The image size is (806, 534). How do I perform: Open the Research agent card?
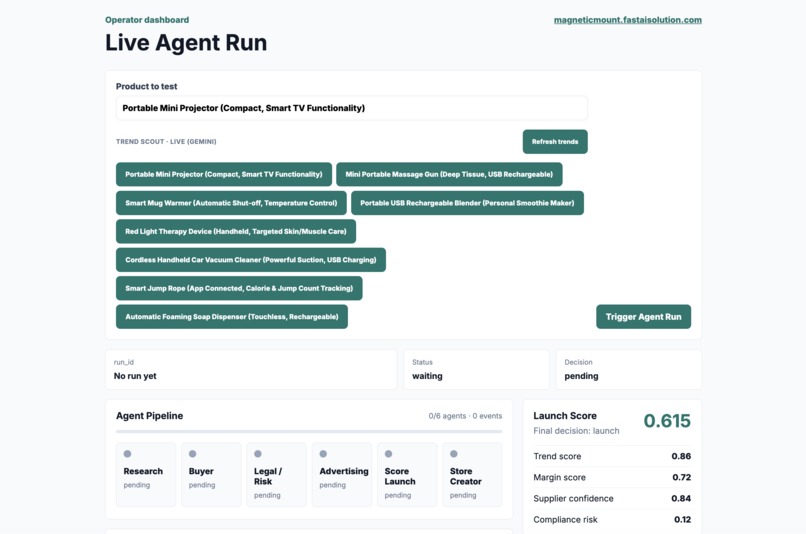click(146, 475)
